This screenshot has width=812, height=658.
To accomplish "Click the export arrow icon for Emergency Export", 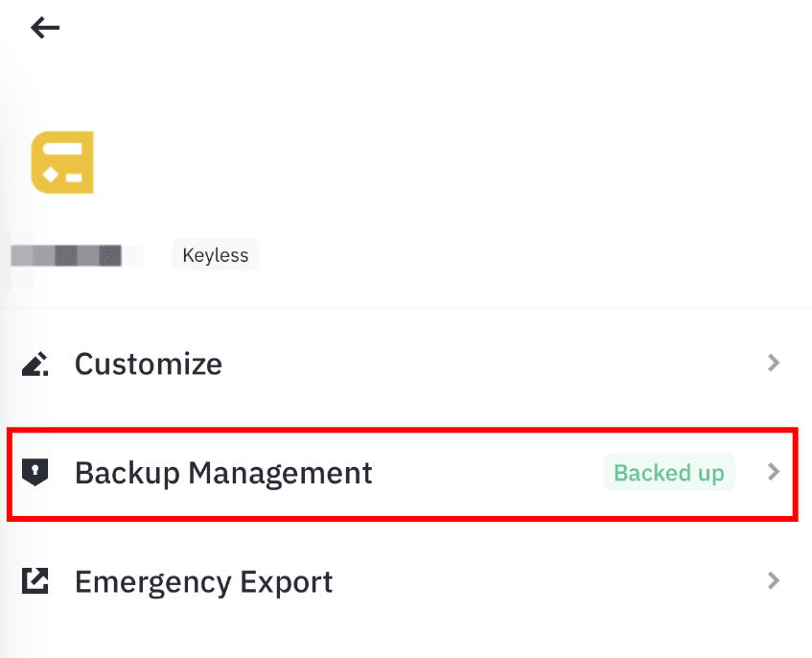I will click(35, 581).
